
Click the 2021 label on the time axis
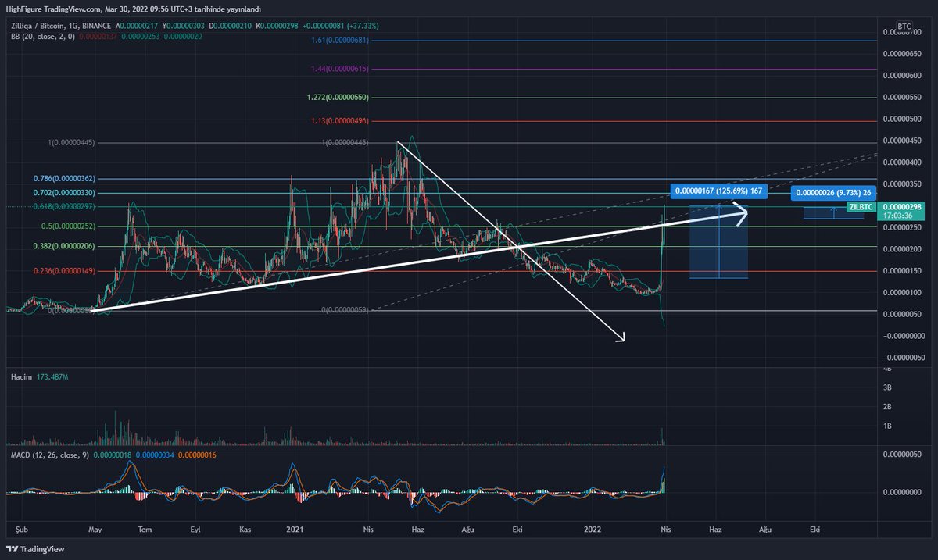pos(295,529)
